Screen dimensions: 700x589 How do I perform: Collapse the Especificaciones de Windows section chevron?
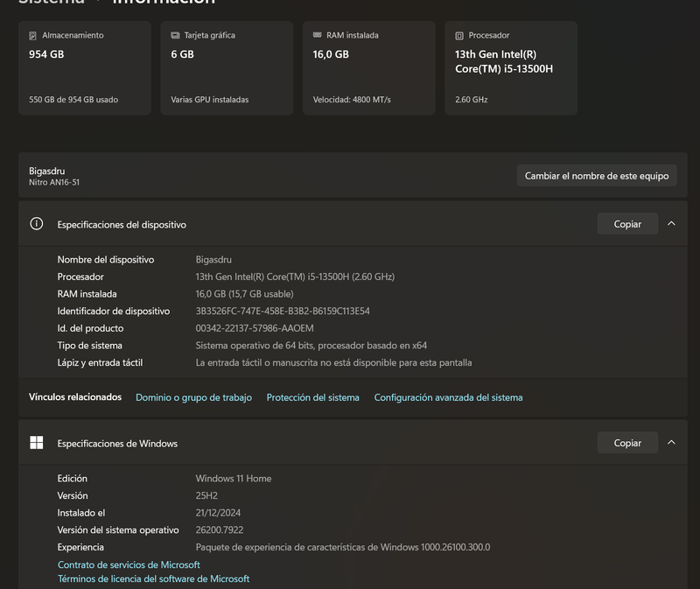[x=671, y=442]
